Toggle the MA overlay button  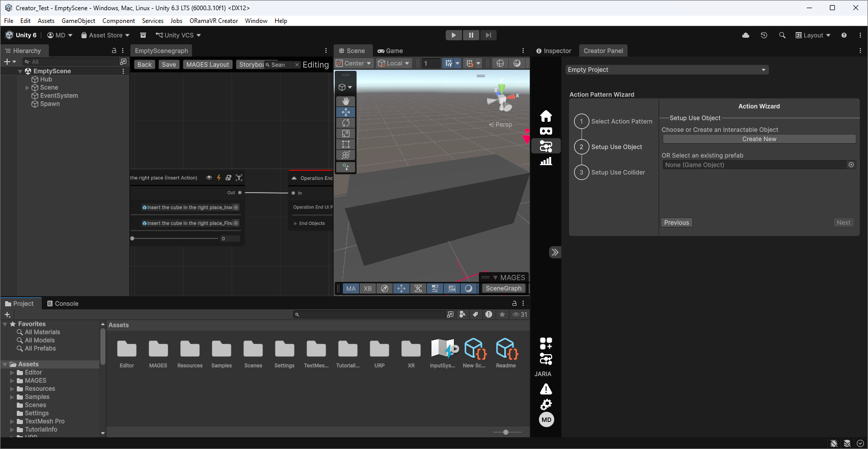tap(351, 288)
